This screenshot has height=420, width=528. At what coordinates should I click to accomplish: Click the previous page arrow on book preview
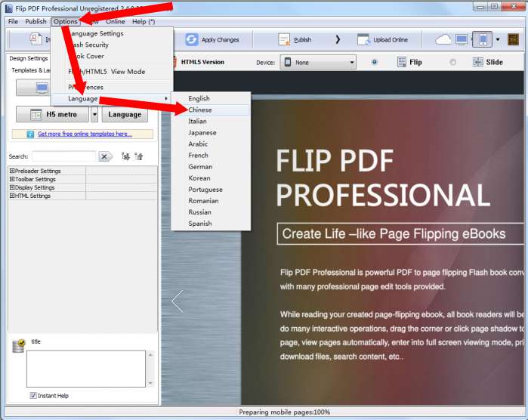(x=178, y=301)
